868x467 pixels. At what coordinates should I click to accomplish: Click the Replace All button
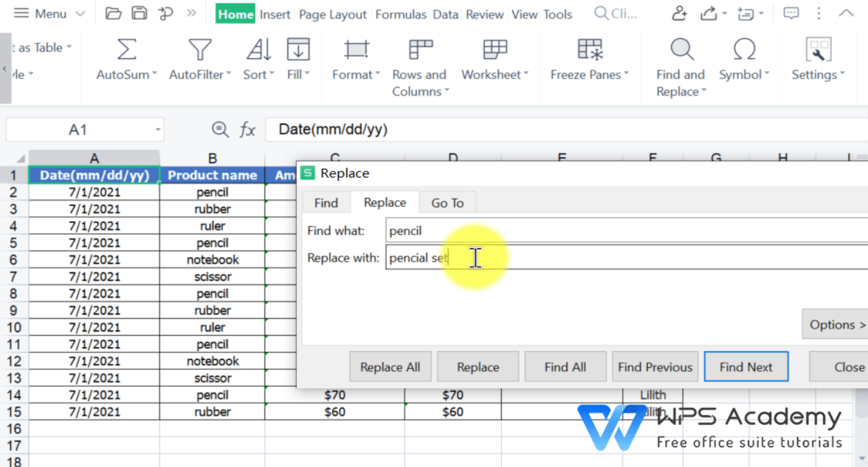[390, 366]
